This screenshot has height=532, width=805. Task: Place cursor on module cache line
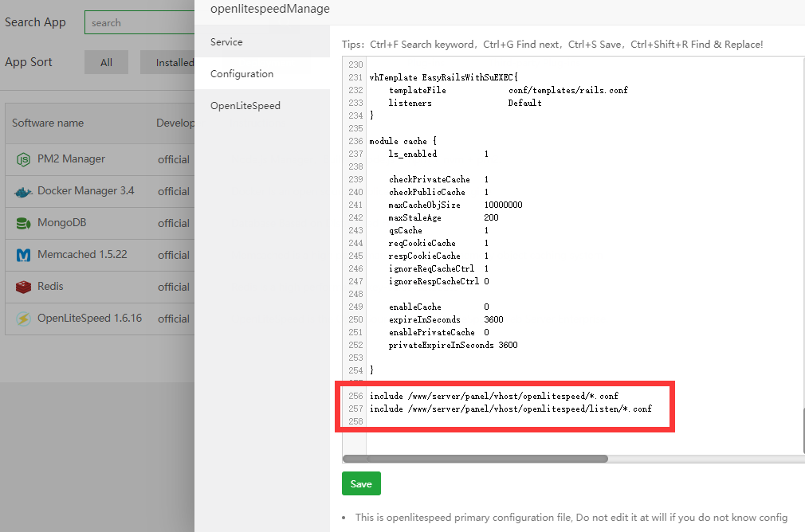[x=403, y=141]
